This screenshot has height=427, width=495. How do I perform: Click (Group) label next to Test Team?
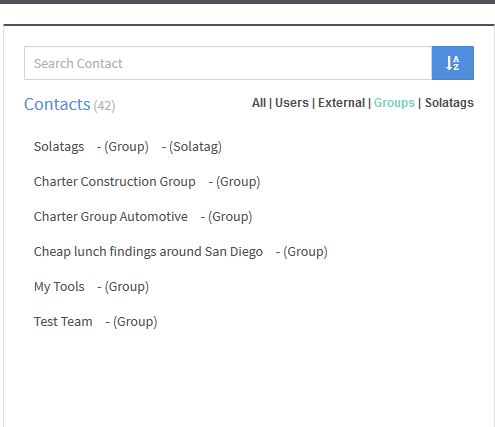click(131, 322)
